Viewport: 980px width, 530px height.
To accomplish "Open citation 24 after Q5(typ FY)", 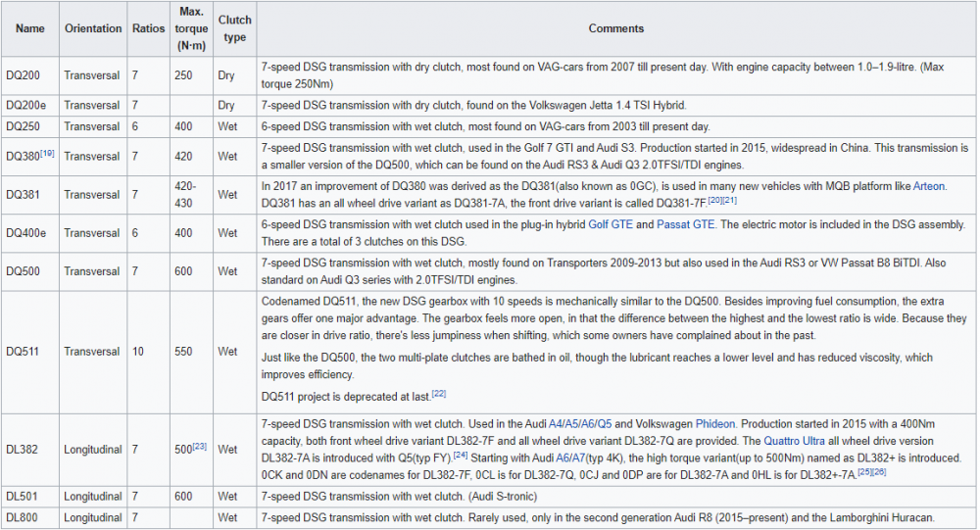I will (x=461, y=455).
